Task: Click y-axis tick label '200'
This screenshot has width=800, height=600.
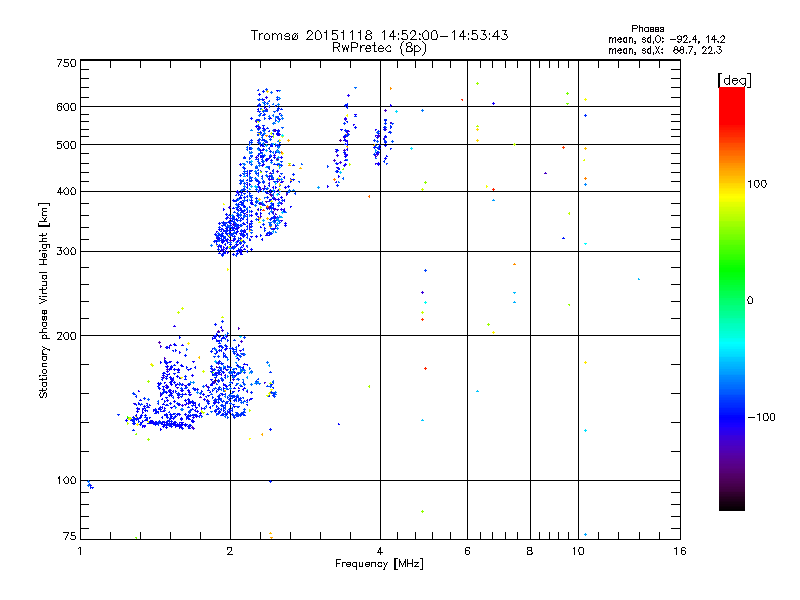Action: pyautogui.click(x=66, y=336)
